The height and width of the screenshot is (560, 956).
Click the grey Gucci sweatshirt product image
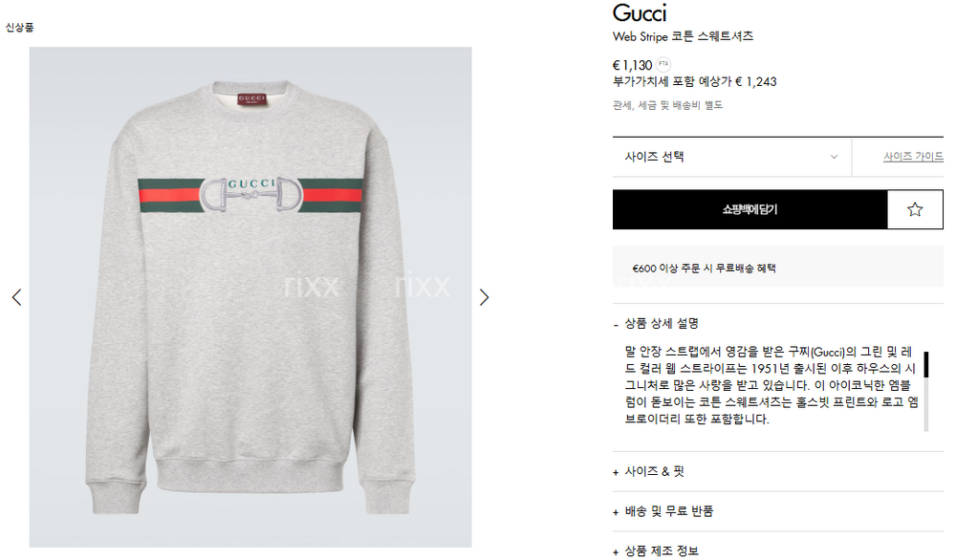[x=250, y=297]
